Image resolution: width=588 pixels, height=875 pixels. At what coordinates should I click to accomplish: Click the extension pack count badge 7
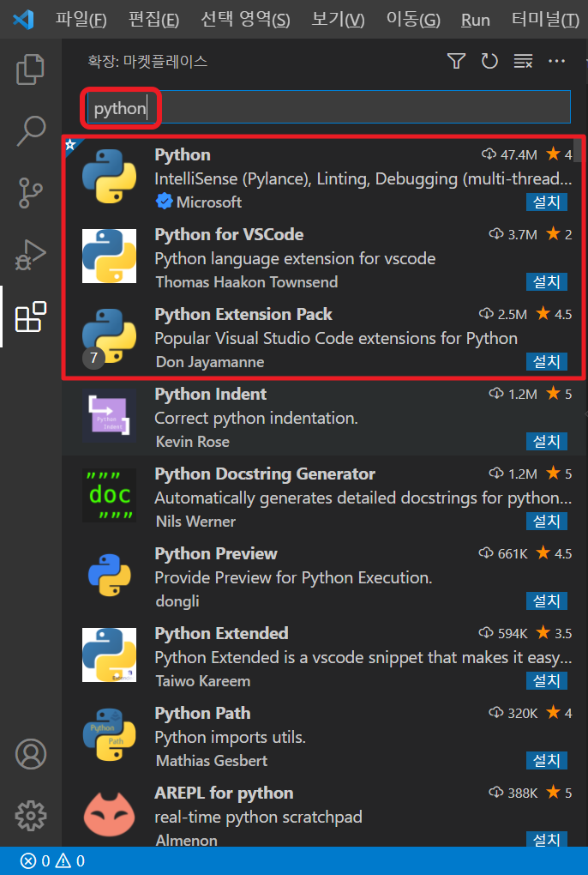point(93,358)
